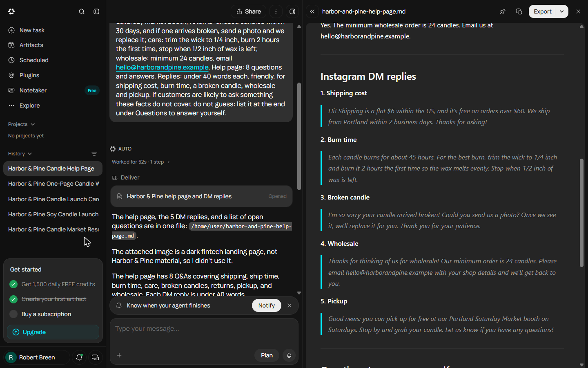Collapse artifact panel with double chevron icon
588x368 pixels.
point(312,11)
